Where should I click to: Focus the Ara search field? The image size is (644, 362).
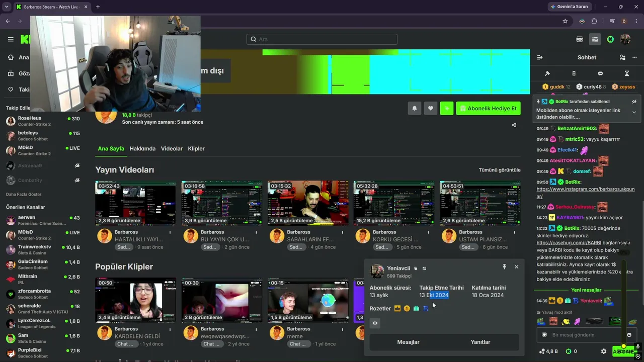(x=322, y=39)
